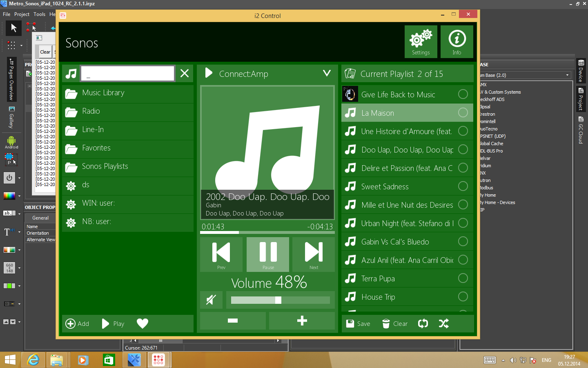Screen dimensions: 588x368
Task: Skip to previous track
Action: click(221, 254)
